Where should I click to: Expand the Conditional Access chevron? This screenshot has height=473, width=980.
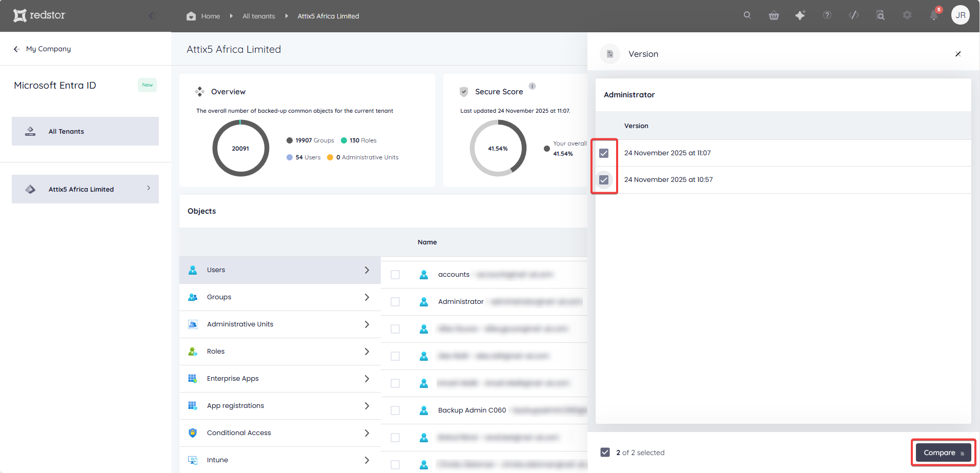(x=367, y=433)
